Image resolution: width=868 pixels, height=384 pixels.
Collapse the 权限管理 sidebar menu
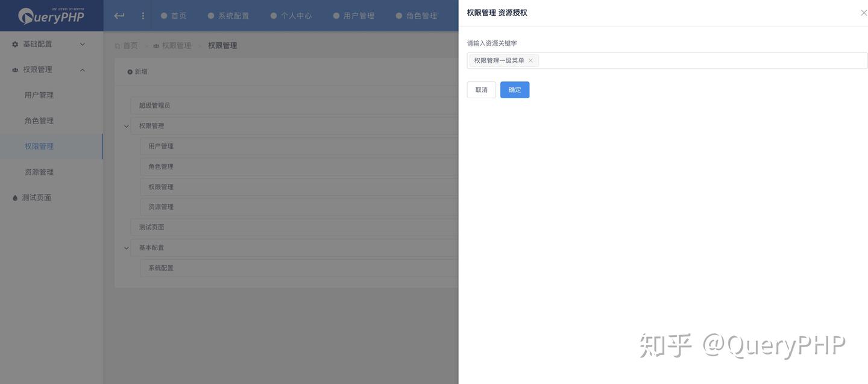click(x=83, y=70)
